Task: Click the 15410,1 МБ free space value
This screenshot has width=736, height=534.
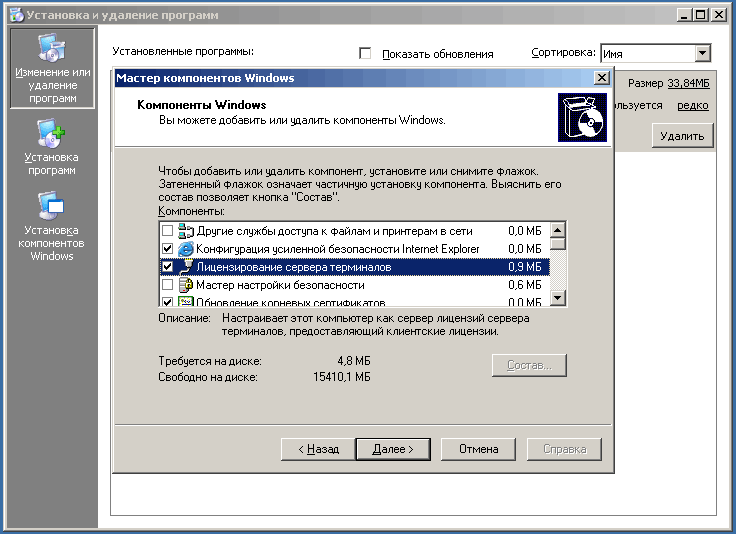Action: point(342,377)
